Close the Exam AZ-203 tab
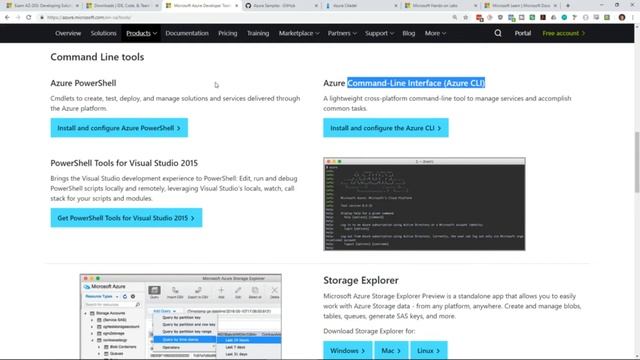 (77, 6)
